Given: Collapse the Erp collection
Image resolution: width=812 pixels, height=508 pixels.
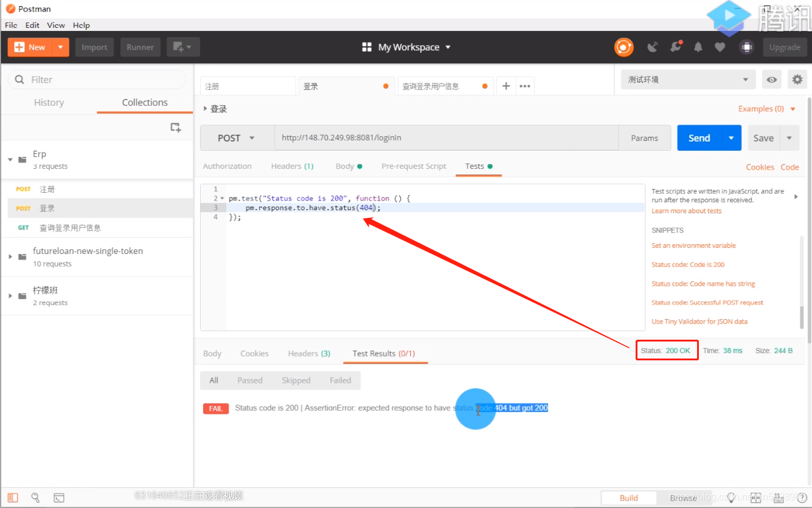Looking at the screenshot, I should pos(10,159).
